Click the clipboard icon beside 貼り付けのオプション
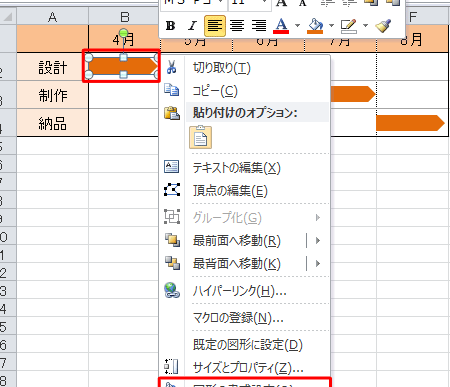The image size is (450, 387). (172, 113)
